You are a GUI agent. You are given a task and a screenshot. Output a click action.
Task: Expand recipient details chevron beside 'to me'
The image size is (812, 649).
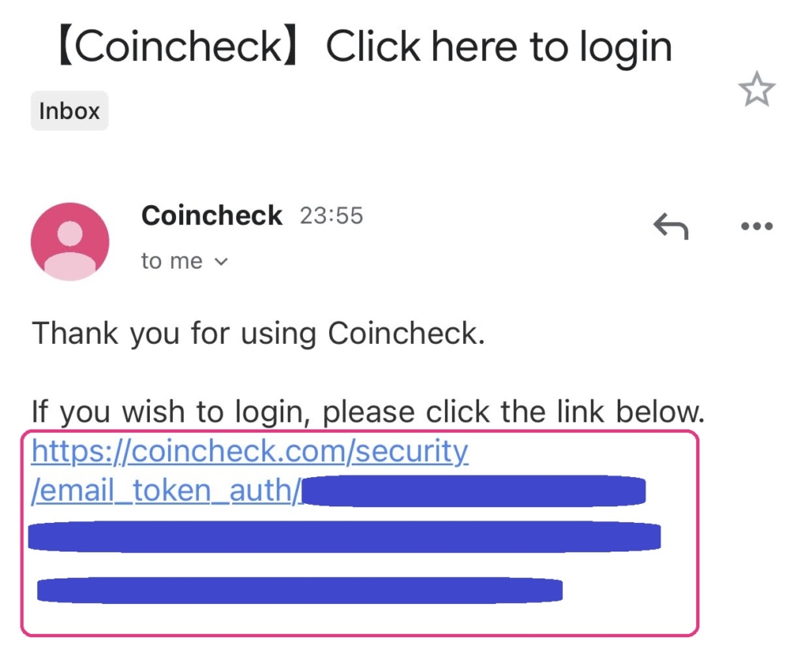[221, 262]
